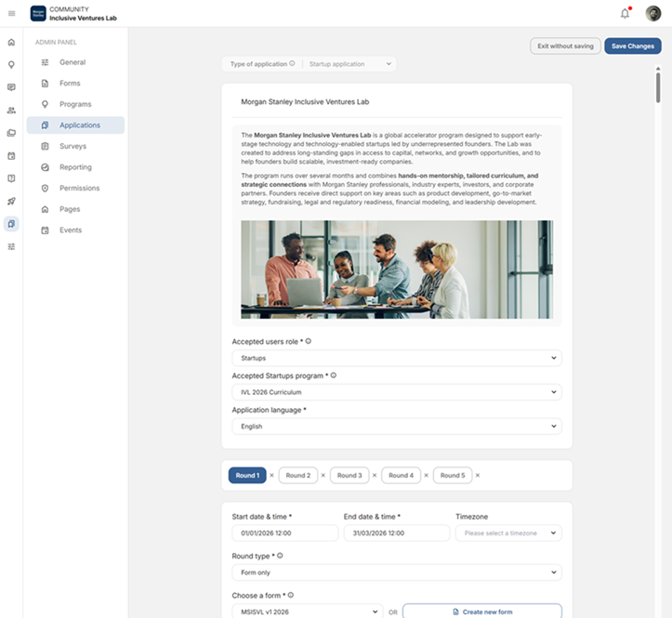Remove Round 3 with its X
The image size is (672, 618).
tap(375, 475)
